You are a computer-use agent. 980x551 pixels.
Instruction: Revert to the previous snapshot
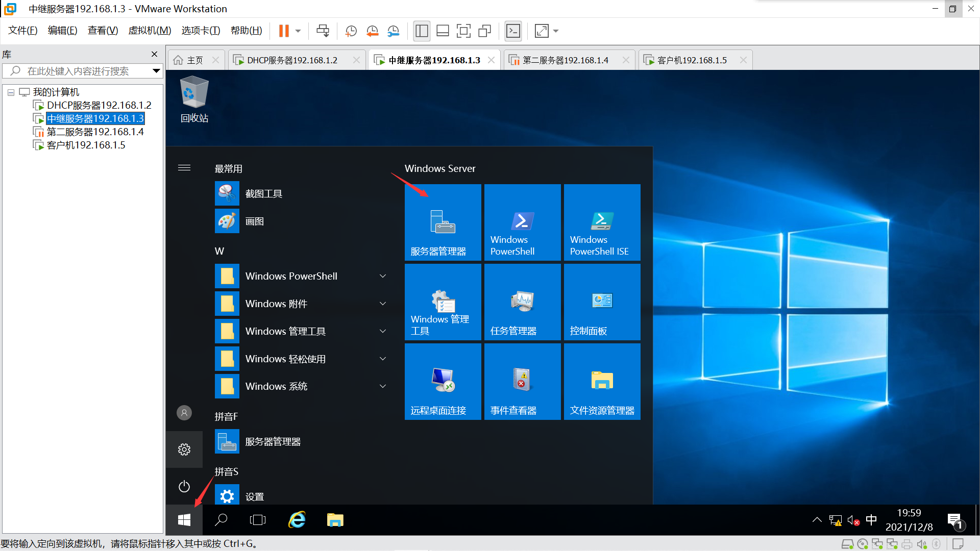click(372, 31)
